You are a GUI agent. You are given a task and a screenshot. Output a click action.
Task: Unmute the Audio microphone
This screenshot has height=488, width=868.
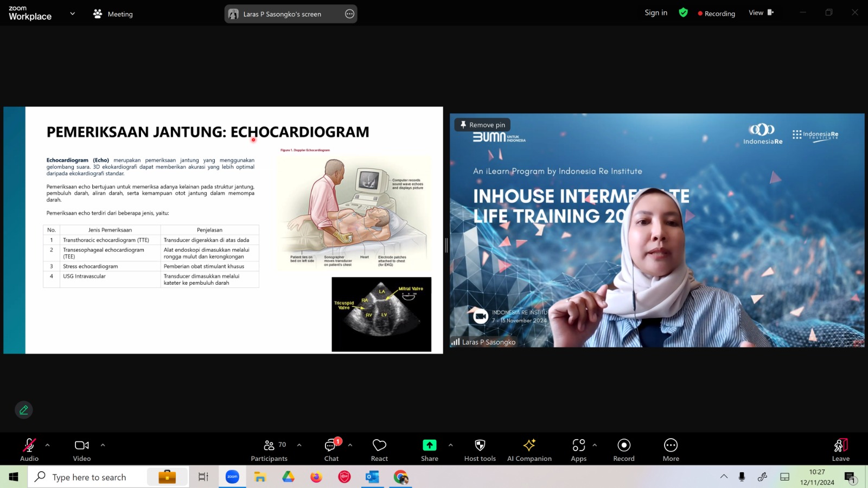[x=29, y=450]
